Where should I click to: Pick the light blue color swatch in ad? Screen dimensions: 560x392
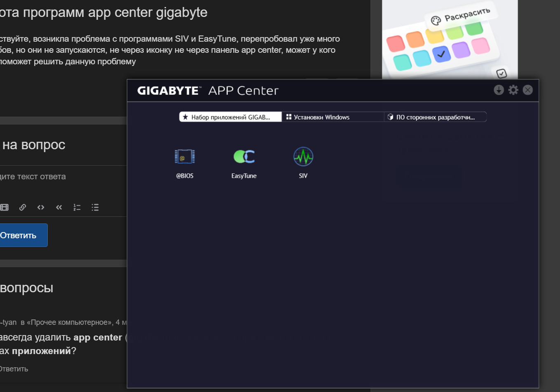(x=422, y=58)
